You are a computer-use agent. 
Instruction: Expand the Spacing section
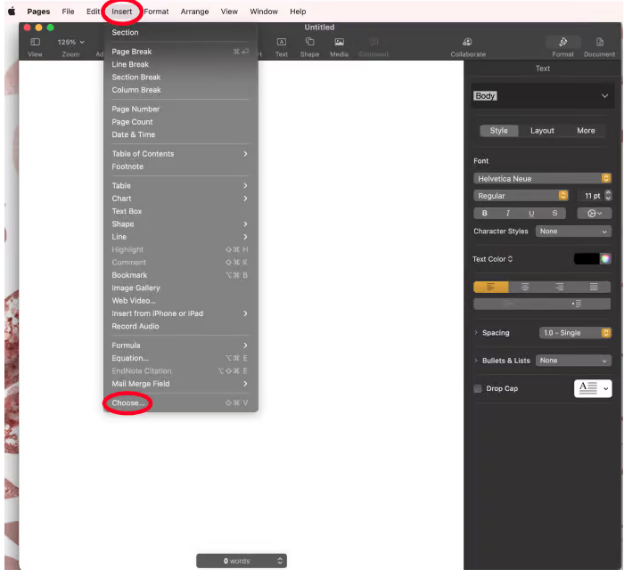pos(476,332)
